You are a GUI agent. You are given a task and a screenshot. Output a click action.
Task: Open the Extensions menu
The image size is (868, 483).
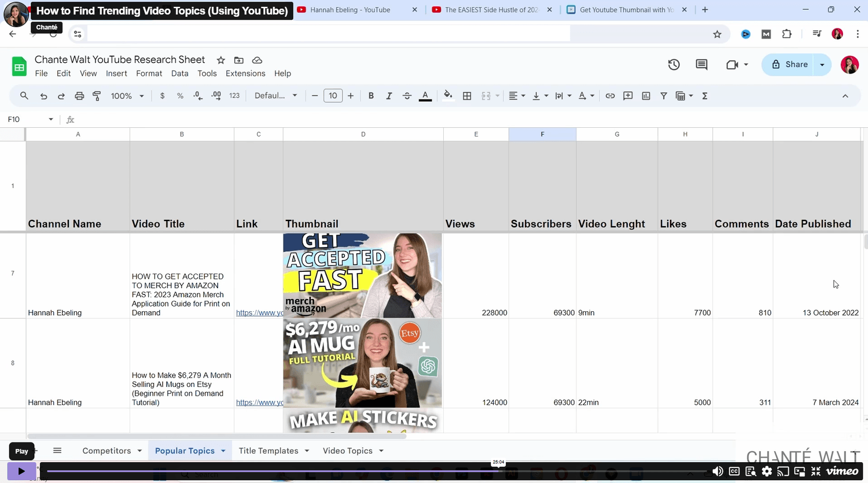pyautogui.click(x=245, y=73)
